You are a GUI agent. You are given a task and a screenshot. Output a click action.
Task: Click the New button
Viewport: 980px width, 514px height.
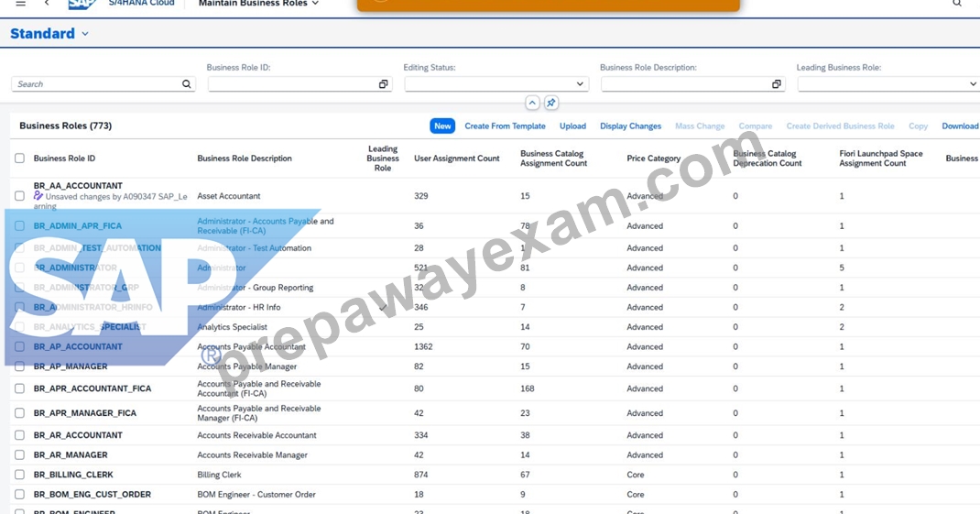pos(442,126)
